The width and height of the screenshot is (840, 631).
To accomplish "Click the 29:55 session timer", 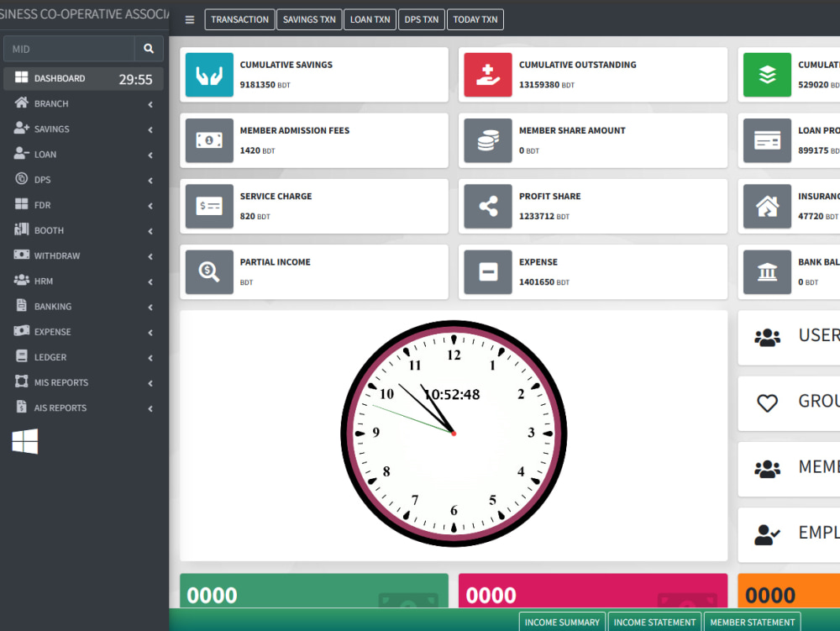I will 135,79.
